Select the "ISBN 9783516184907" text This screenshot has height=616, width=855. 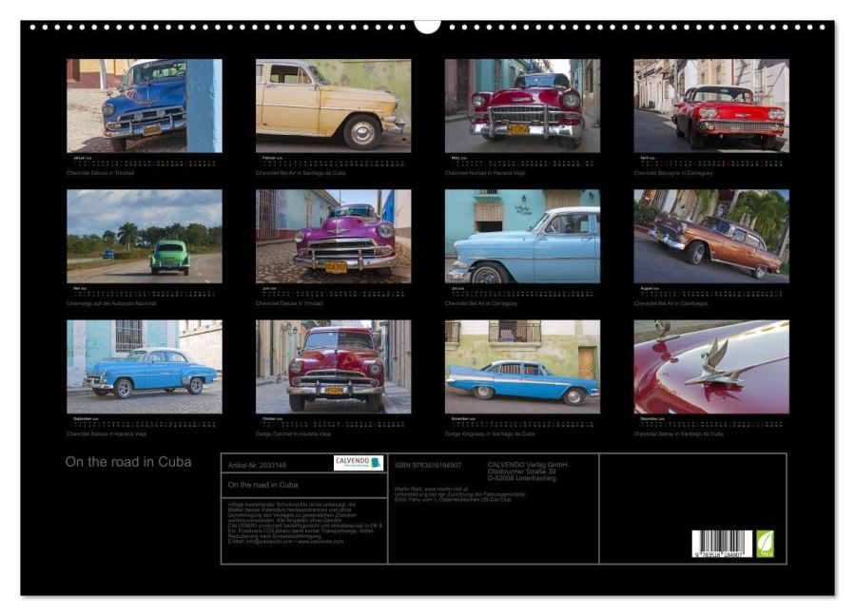coord(428,465)
